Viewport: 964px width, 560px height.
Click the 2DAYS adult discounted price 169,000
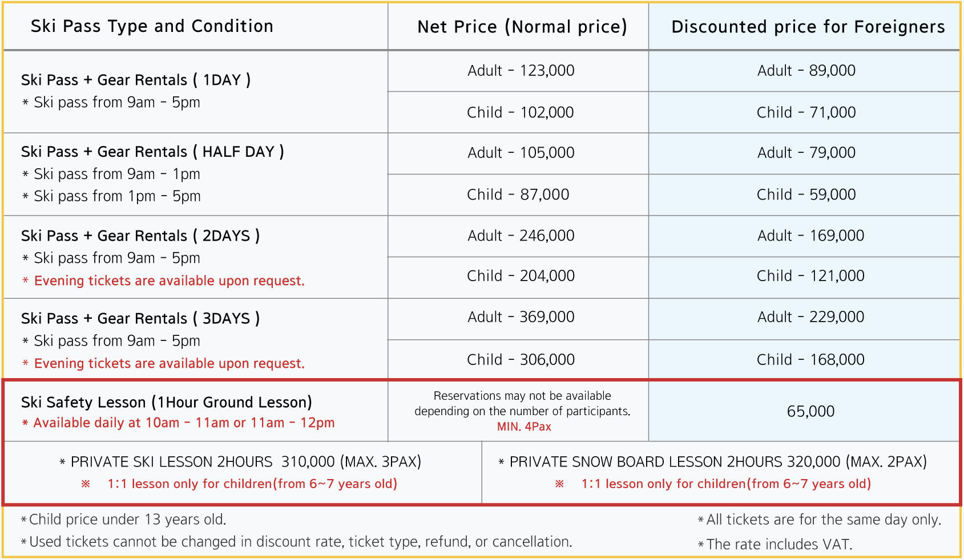[810, 236]
